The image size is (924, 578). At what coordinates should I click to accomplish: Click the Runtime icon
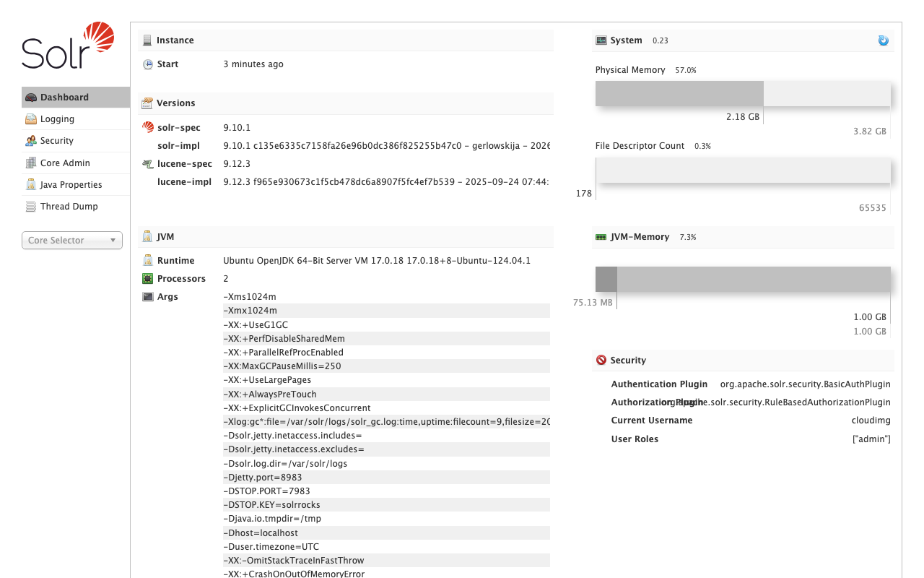[148, 260]
